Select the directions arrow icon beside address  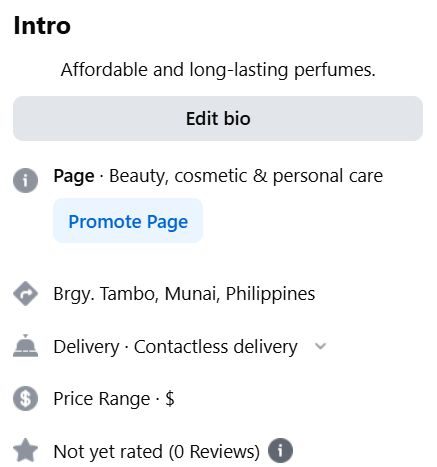tap(25, 294)
